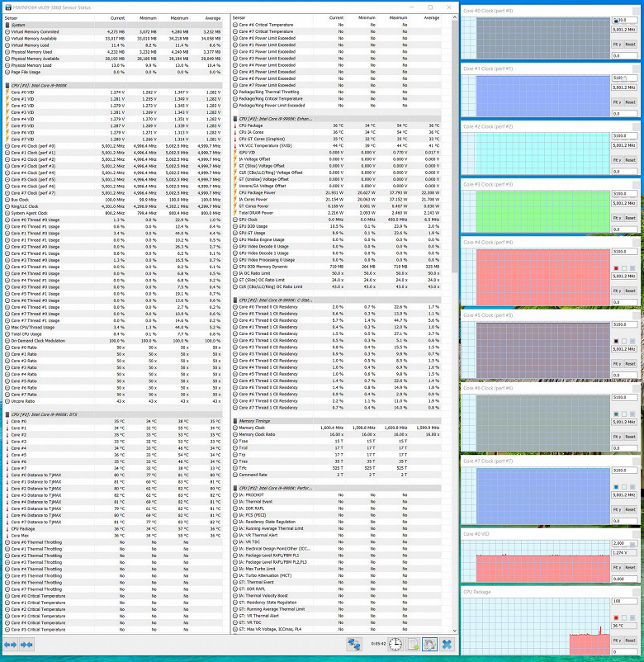The height and width of the screenshot is (662, 644).
Task: Pick the red graph color for Core #4 Clock
Action: coord(616,268)
